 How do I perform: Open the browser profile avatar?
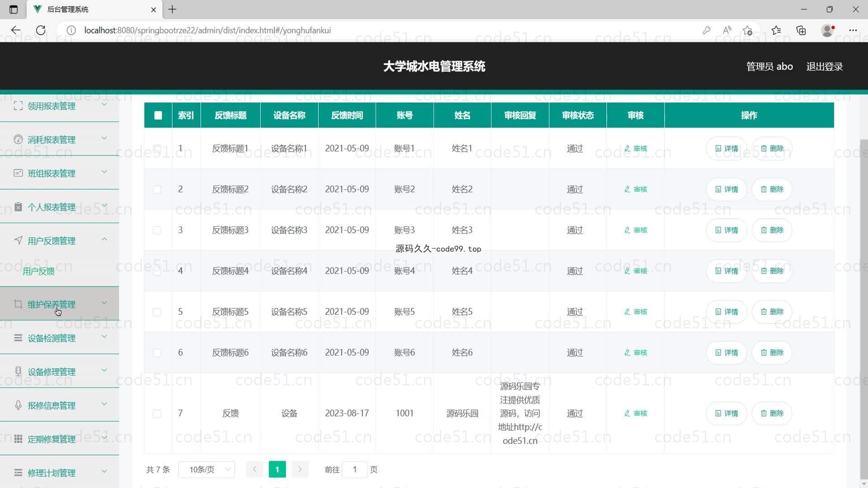point(827,30)
